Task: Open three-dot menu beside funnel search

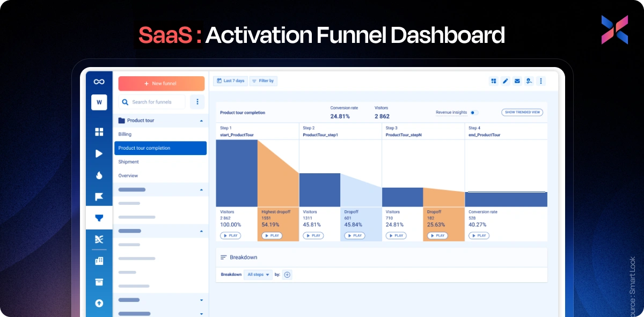Action: pyautogui.click(x=197, y=102)
